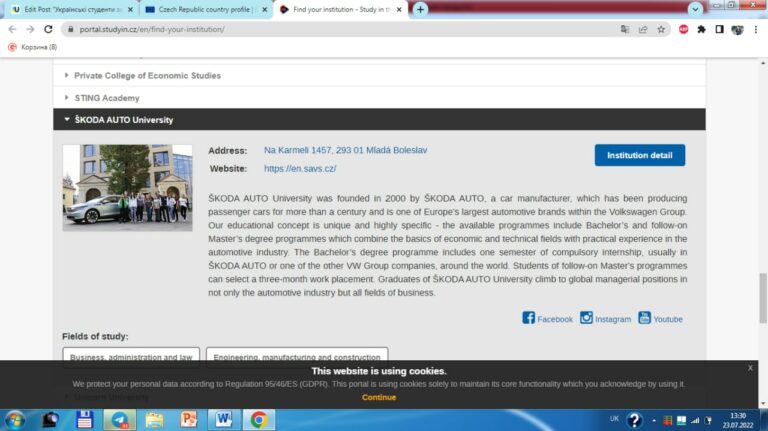
Task: Open Google Translate page icon
Action: 624,29
